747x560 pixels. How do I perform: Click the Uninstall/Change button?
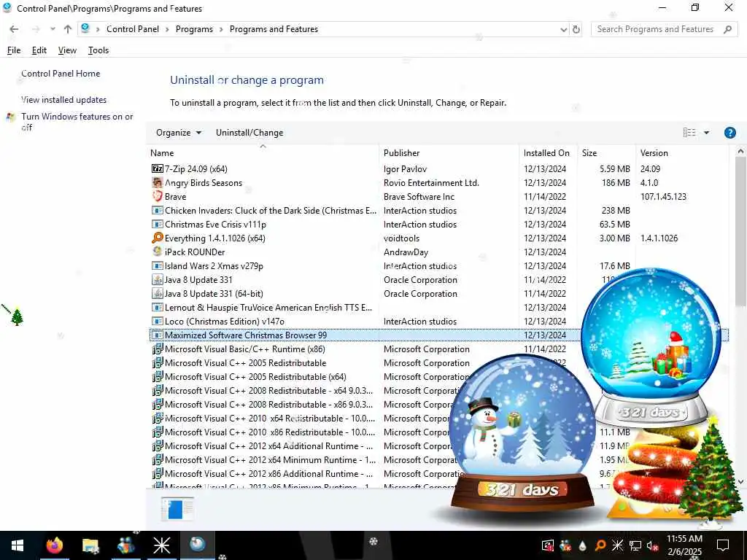click(x=249, y=133)
